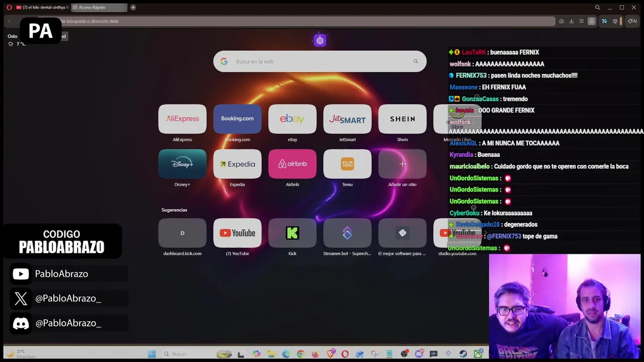644x362 pixels.
Task: Open the Easy Setup sliders icon
Action: click(x=582, y=21)
